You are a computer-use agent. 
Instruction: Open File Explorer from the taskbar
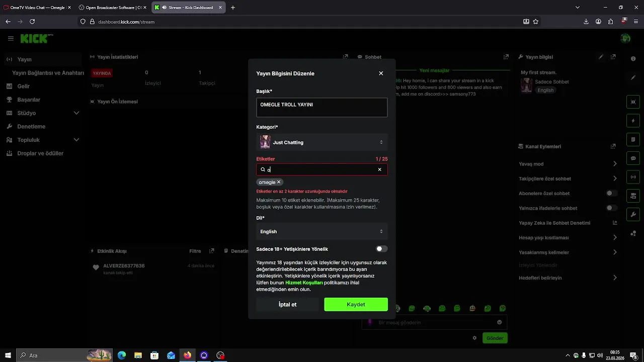[138, 355]
